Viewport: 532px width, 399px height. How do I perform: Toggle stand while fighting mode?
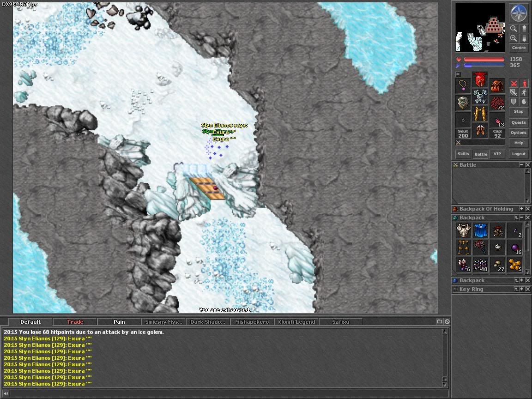click(x=524, y=84)
